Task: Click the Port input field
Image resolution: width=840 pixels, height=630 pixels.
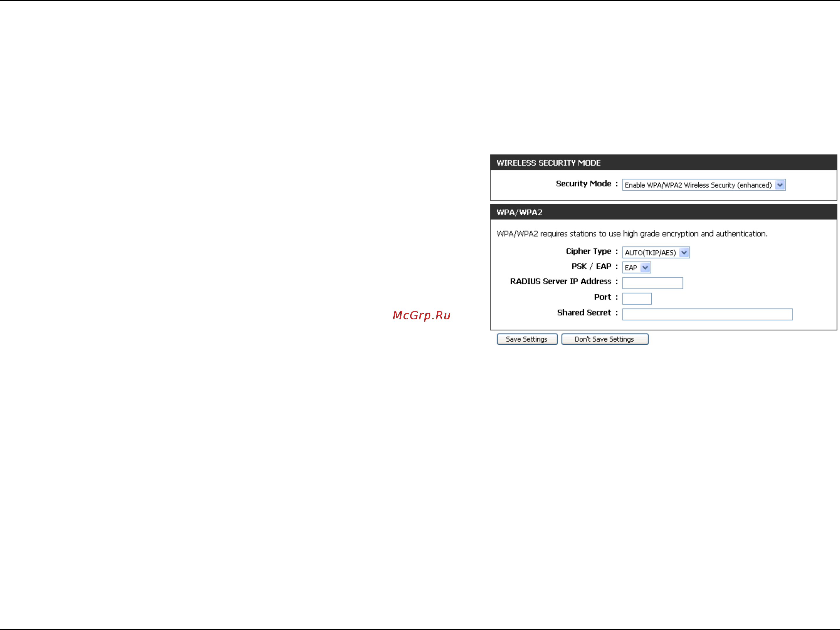Action: point(637,299)
